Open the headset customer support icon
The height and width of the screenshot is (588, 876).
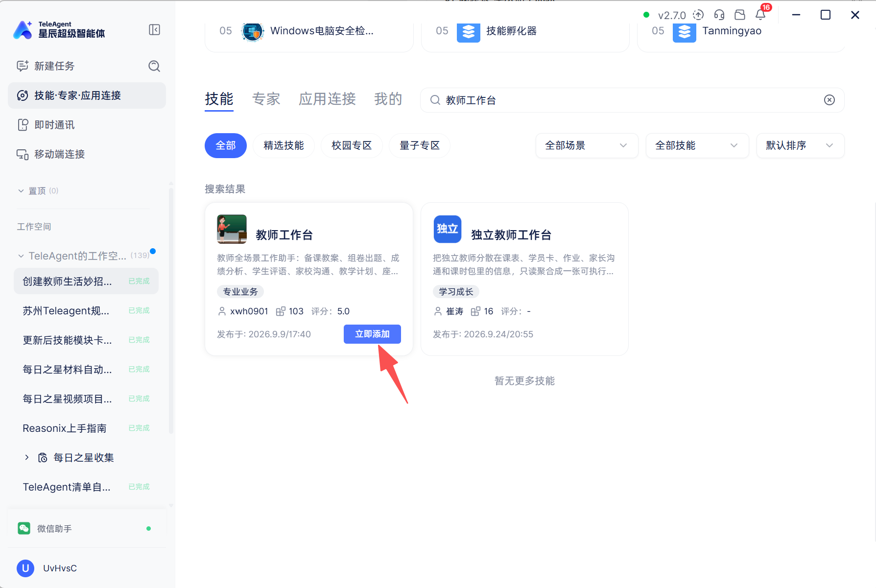click(719, 15)
